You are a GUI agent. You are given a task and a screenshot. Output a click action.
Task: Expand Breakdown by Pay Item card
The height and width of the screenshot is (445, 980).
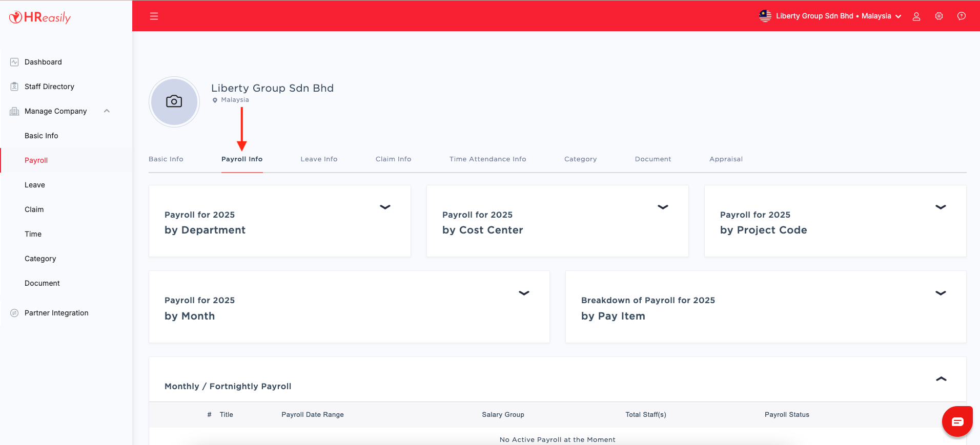coord(941,293)
